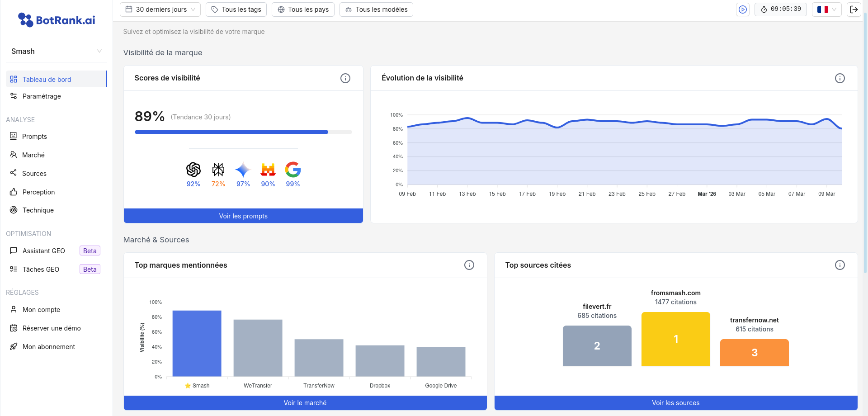The height and width of the screenshot is (416, 868).
Task: Click the Beta badge next to Assistant GEO
Action: pyautogui.click(x=90, y=251)
